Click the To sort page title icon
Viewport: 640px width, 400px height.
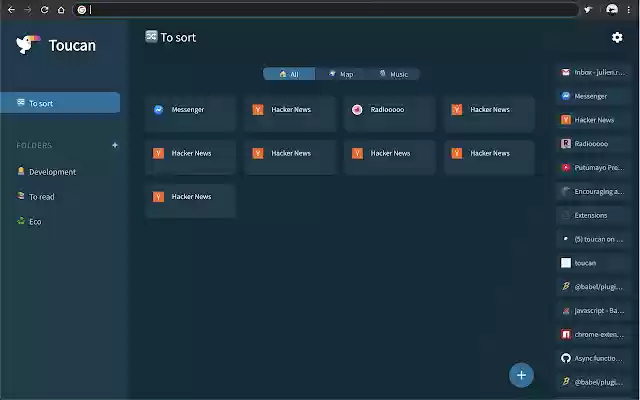click(151, 37)
